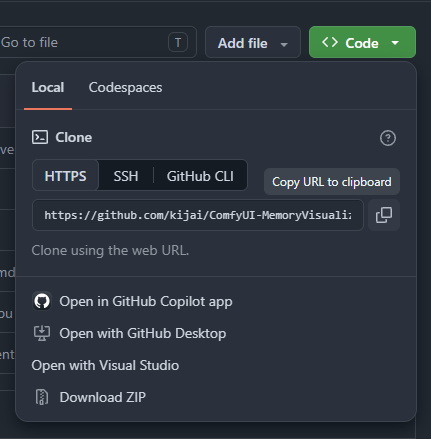Switch to the Codespaces tab
Viewport: 431px width, 439px height.
tap(125, 88)
